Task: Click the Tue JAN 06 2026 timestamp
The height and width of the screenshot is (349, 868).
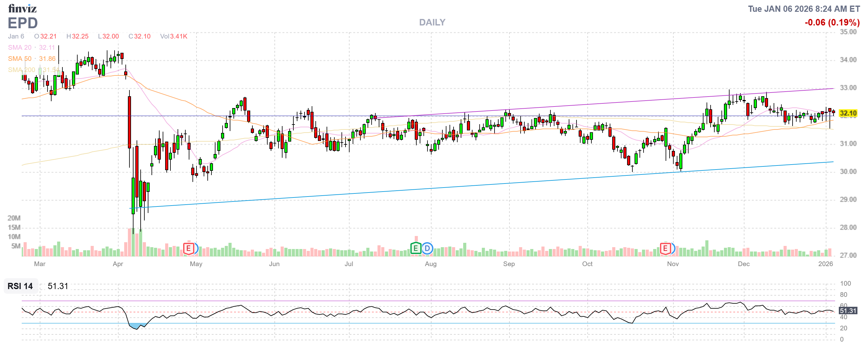Action: (804, 9)
